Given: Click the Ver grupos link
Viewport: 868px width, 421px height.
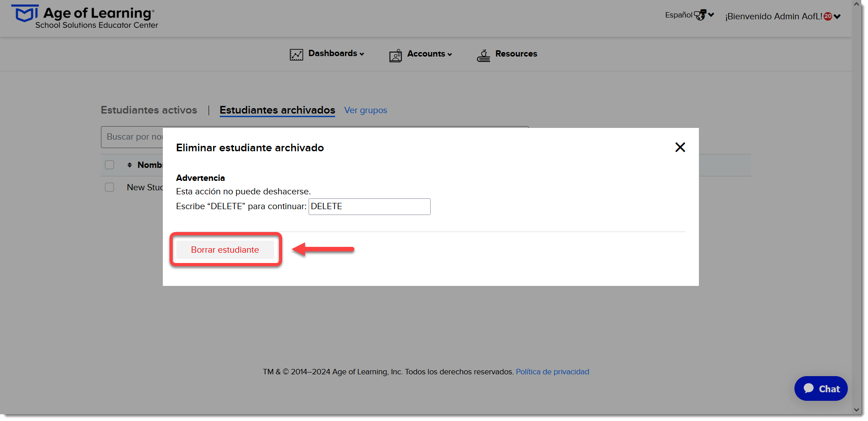Looking at the screenshot, I should point(366,110).
